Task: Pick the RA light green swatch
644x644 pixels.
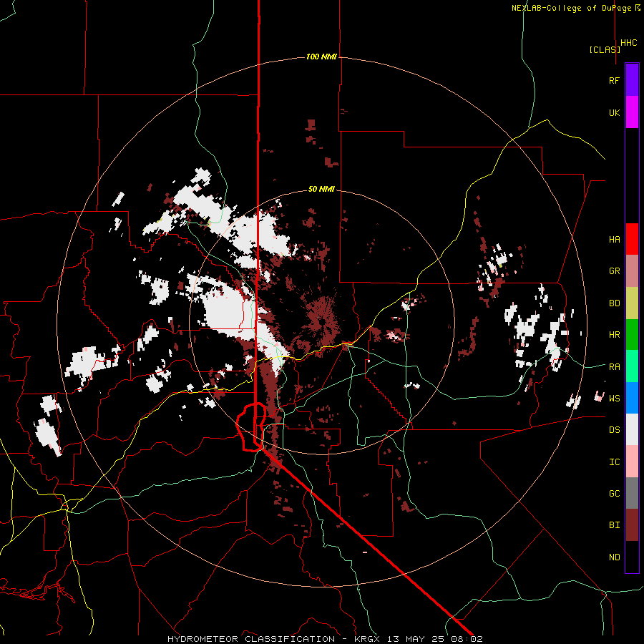Action: tap(632, 366)
